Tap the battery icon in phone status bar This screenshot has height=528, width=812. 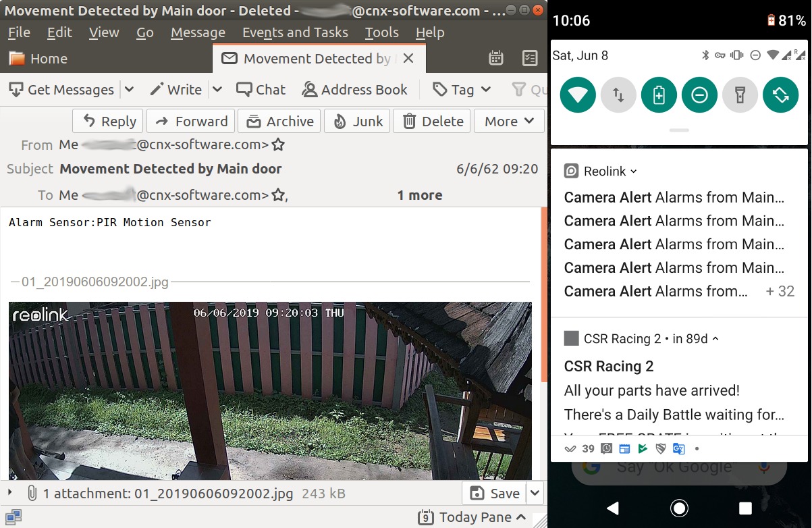772,20
